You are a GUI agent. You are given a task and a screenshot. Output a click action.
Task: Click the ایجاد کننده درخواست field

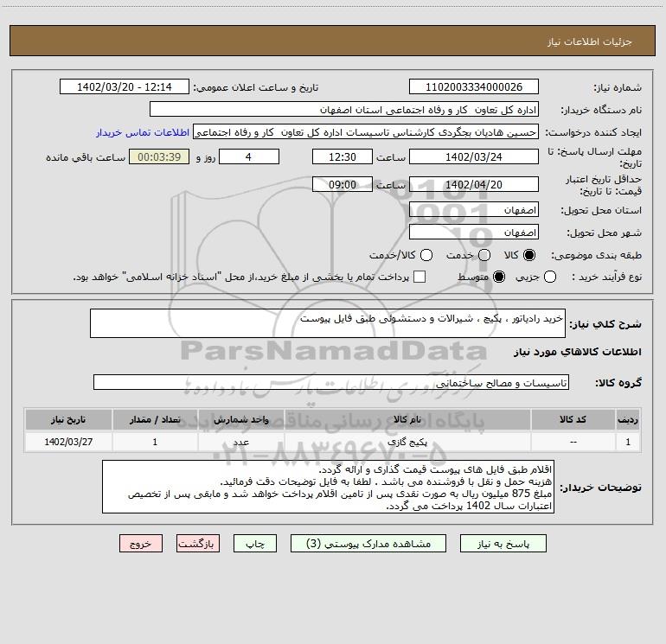coord(366,132)
